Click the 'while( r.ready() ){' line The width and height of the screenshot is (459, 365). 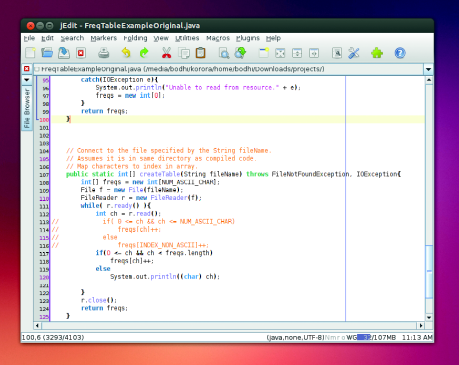pyautogui.click(x=115, y=206)
